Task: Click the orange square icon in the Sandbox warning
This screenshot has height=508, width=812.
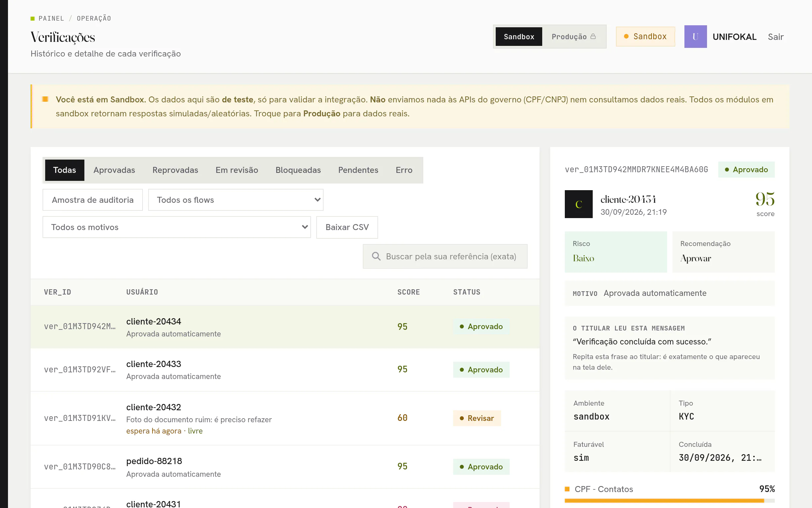Action: click(x=45, y=99)
